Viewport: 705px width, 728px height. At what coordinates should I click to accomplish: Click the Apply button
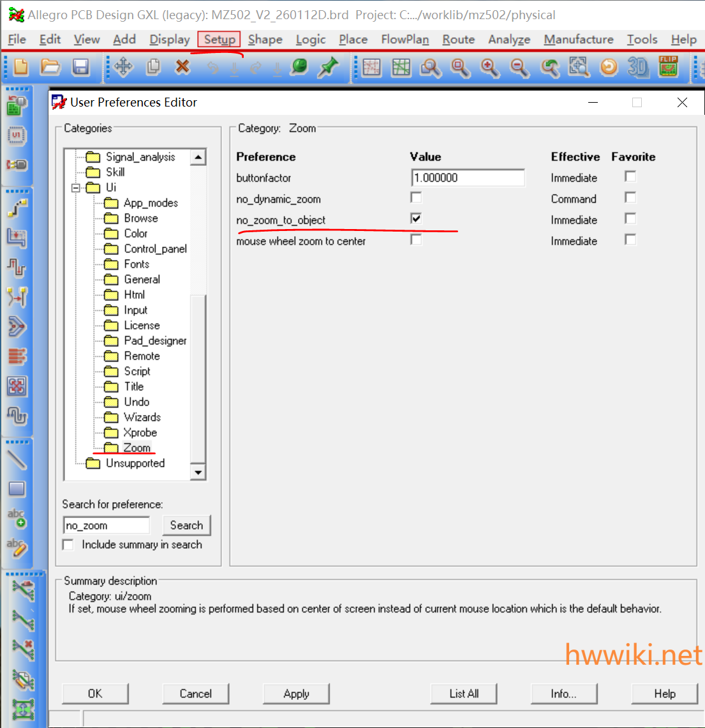[x=296, y=694]
